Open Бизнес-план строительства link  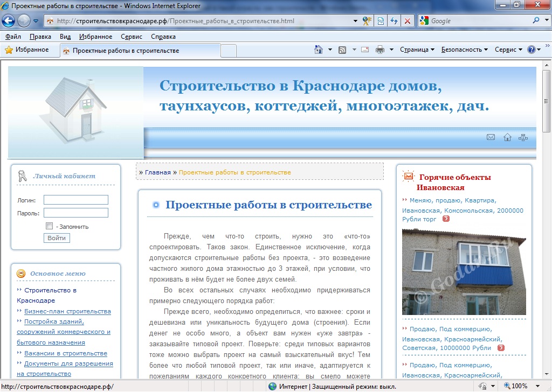(67, 311)
